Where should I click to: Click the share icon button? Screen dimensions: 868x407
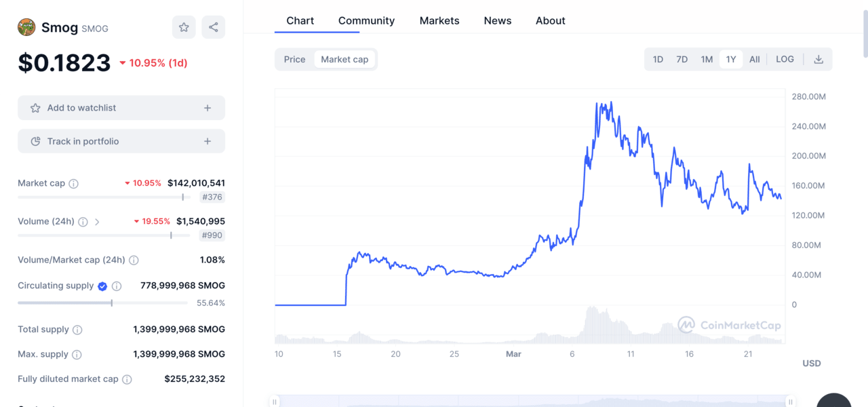point(214,27)
